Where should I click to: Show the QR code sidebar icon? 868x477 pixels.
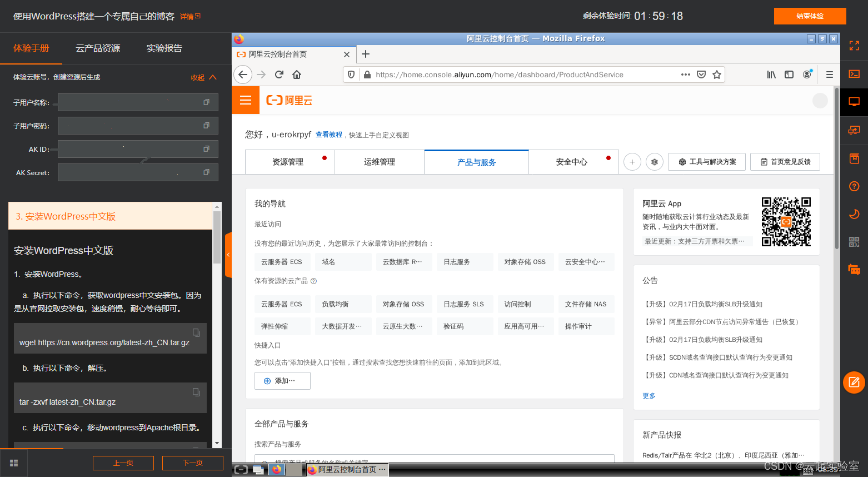tap(854, 241)
